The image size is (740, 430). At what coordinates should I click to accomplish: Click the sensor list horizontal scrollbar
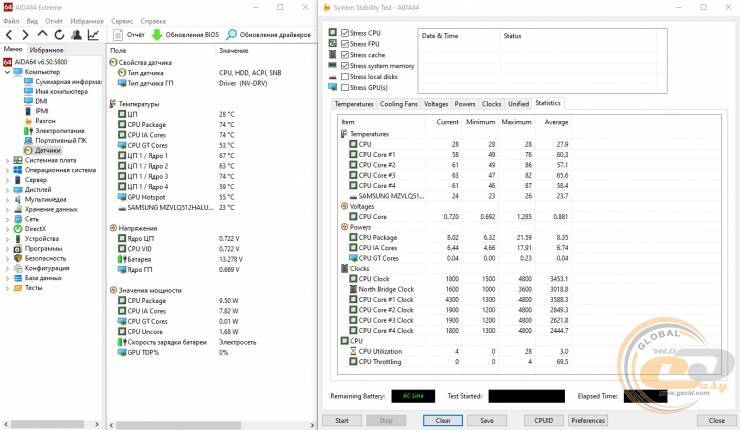pos(211,425)
